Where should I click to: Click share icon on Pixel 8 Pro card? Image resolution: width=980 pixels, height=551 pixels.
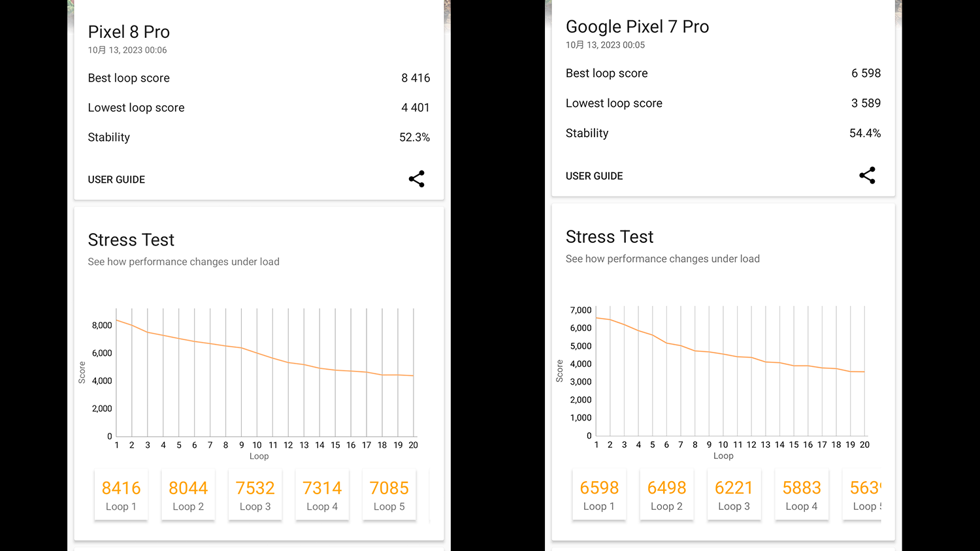click(417, 179)
